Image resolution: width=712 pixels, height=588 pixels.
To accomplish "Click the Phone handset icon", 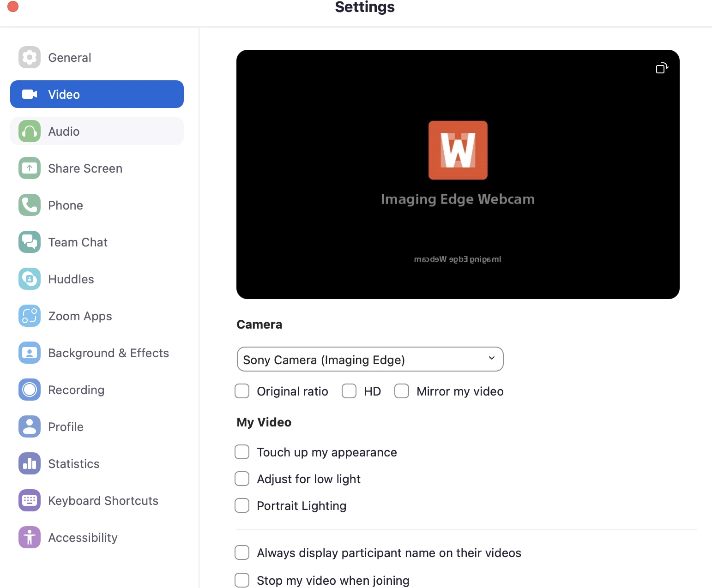I will tap(30, 205).
